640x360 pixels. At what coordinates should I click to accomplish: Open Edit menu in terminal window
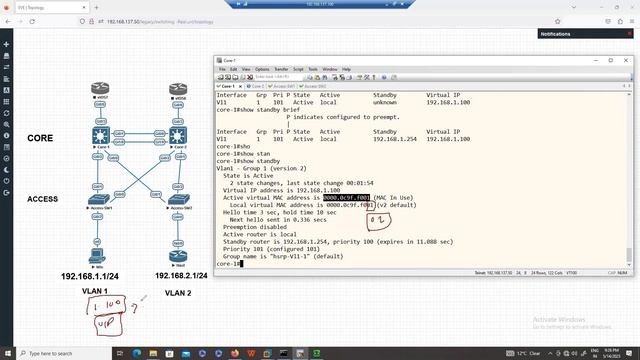coord(233,69)
